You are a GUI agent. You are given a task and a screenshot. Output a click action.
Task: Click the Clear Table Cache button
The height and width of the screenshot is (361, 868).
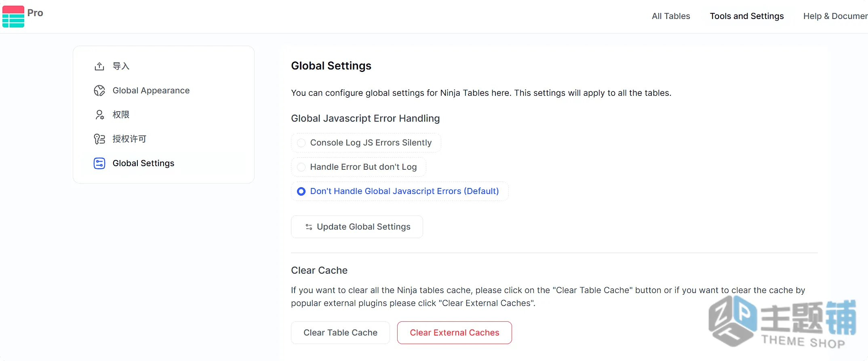(340, 333)
